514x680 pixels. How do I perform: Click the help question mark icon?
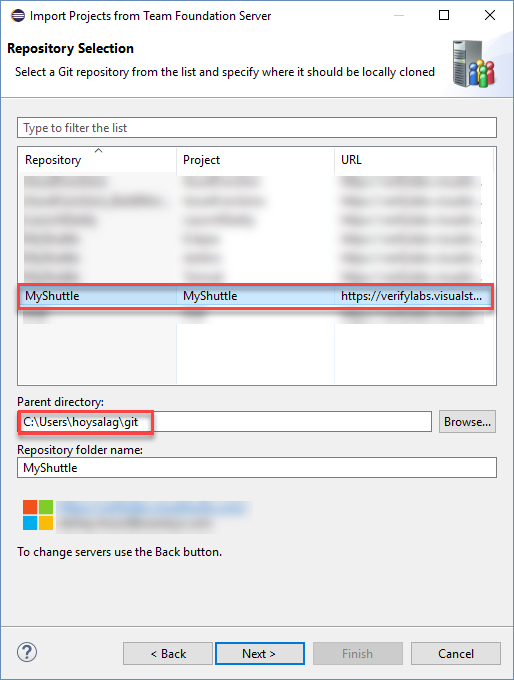click(27, 652)
